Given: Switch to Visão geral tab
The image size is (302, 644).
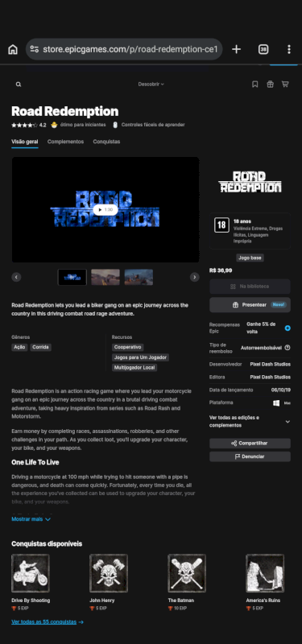Looking at the screenshot, I should [x=25, y=142].
